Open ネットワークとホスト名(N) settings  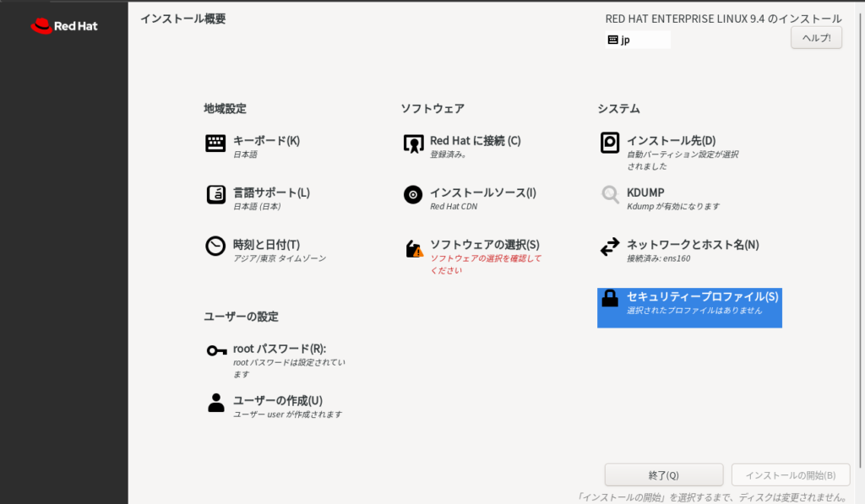(692, 245)
